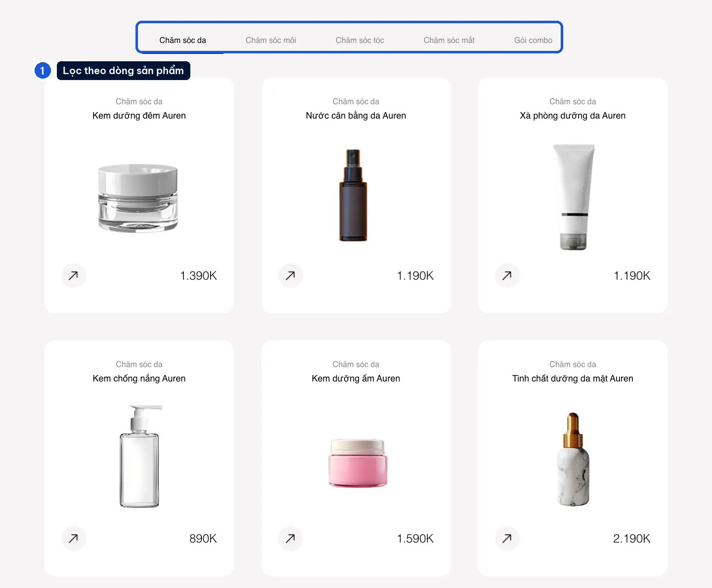712x588 pixels.
Task: Open the Nước cân bằng da Auren title
Action: [356, 116]
